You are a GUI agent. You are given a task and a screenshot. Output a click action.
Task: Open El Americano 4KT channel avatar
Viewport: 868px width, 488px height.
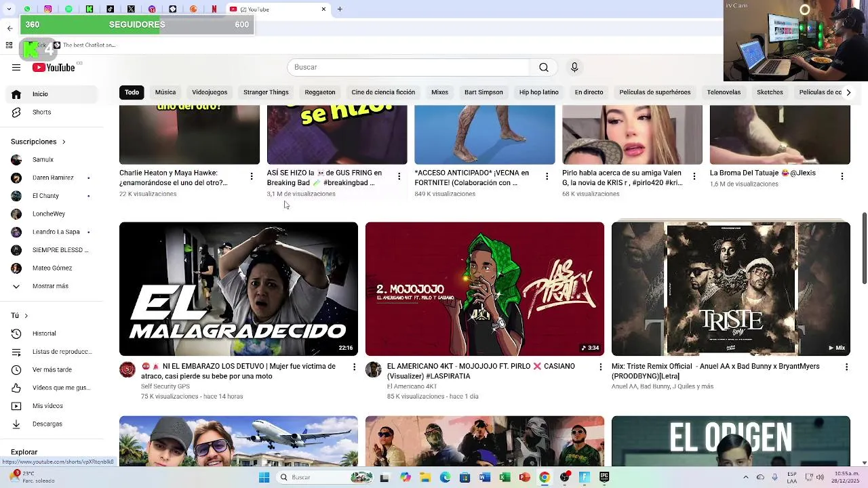[x=374, y=369]
